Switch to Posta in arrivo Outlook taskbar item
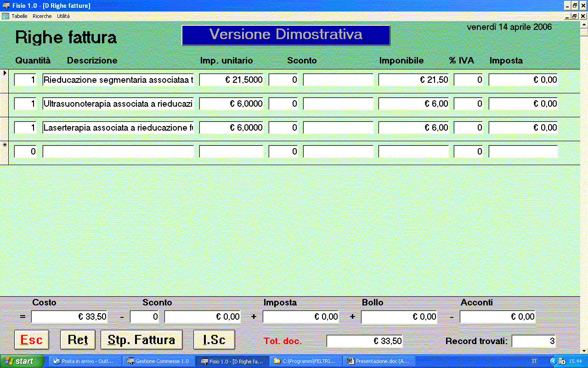The width and height of the screenshot is (588, 368). coord(85,361)
